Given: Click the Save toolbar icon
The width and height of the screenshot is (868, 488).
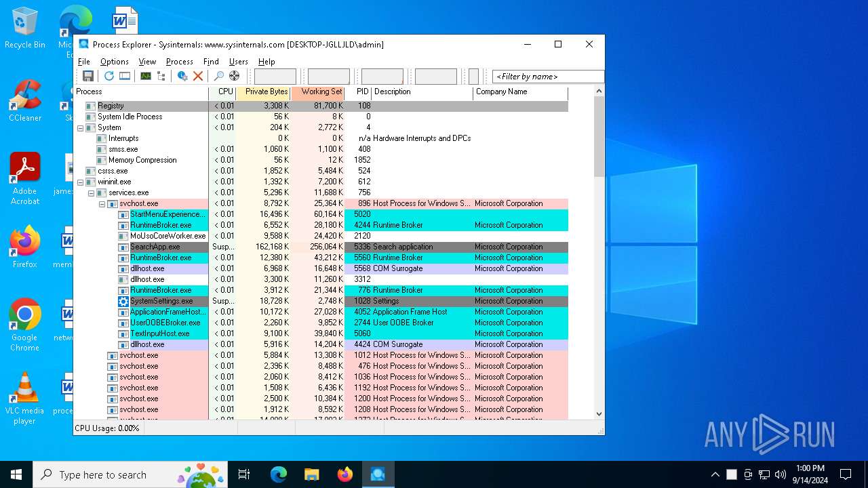Looking at the screenshot, I should point(88,76).
